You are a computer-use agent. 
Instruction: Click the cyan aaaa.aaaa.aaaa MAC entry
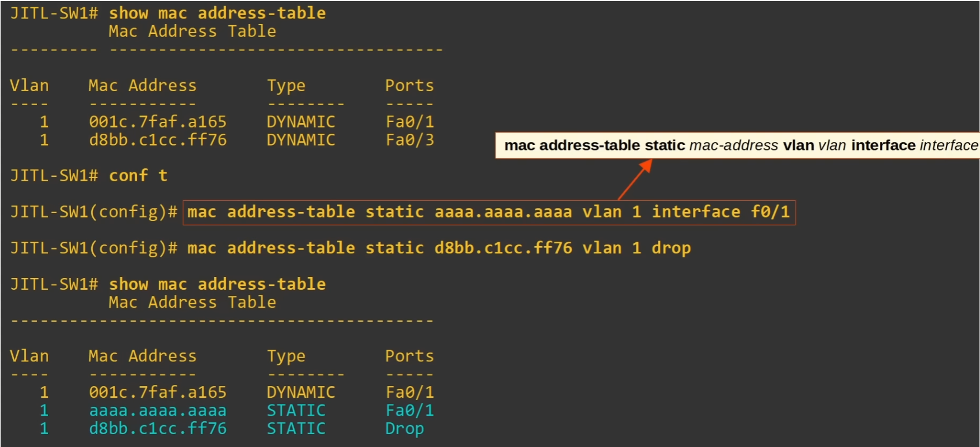click(158, 411)
